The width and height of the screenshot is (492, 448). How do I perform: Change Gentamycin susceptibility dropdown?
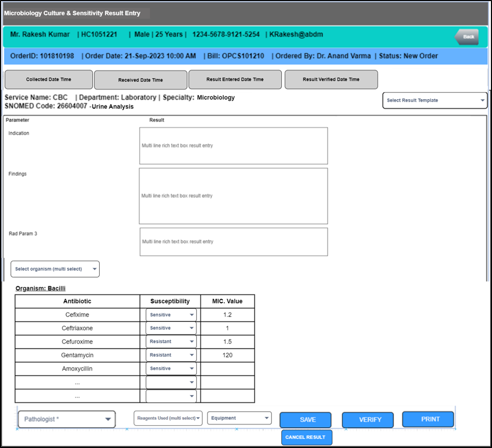(x=171, y=355)
